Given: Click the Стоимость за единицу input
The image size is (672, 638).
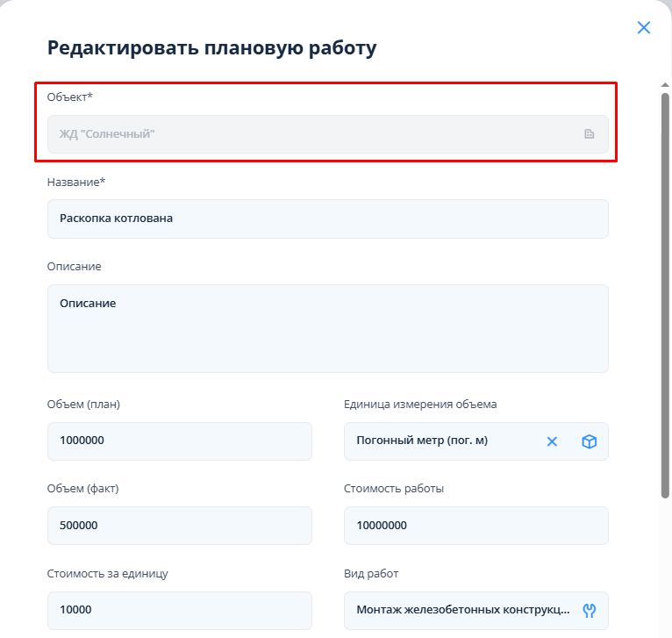Looking at the screenshot, I should point(179,610).
